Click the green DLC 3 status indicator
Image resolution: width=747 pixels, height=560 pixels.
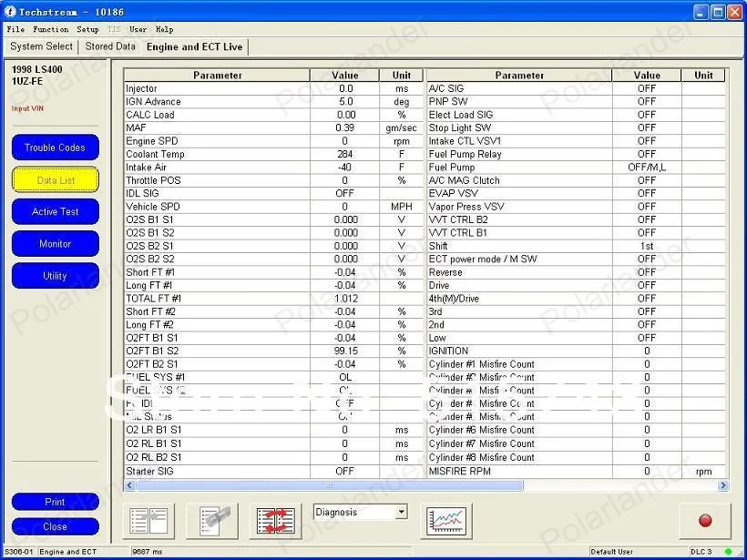(x=728, y=552)
